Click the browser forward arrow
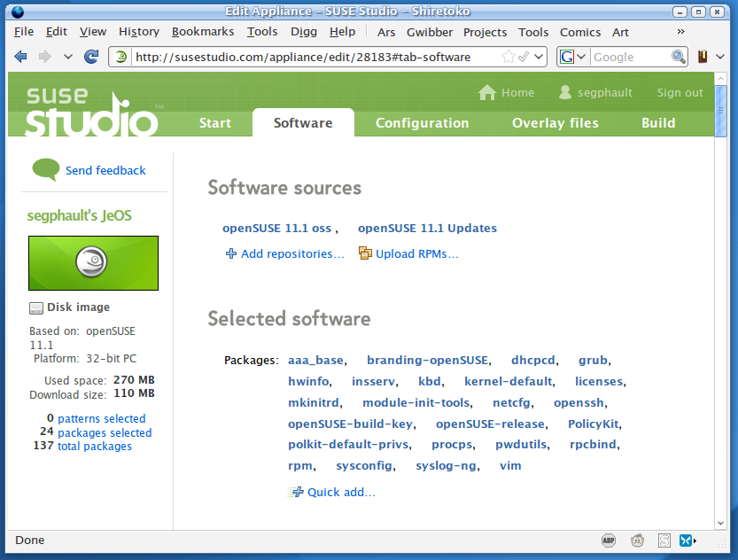 point(44,57)
